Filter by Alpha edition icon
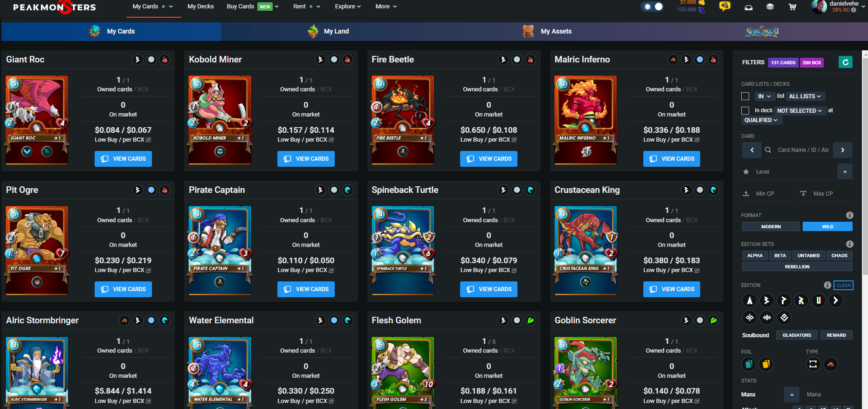 [750, 300]
